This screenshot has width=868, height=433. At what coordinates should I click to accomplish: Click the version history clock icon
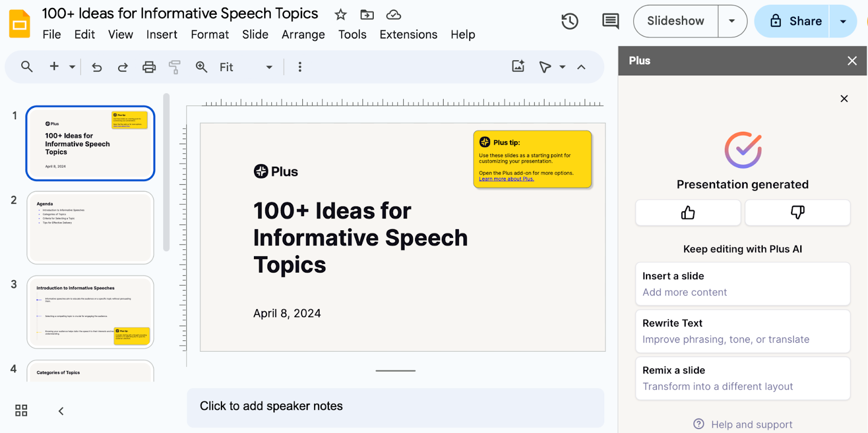point(570,22)
